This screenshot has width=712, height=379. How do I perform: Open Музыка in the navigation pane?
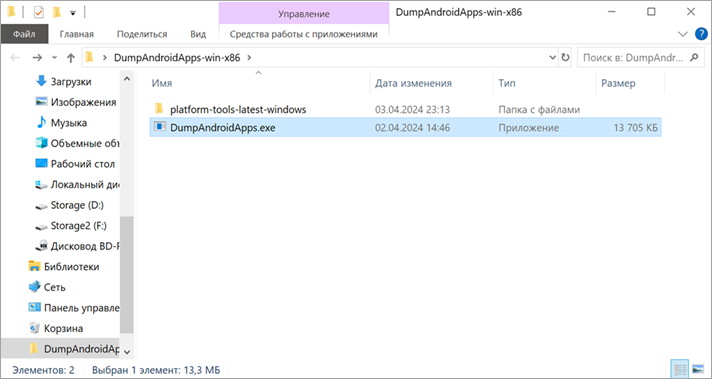(69, 123)
